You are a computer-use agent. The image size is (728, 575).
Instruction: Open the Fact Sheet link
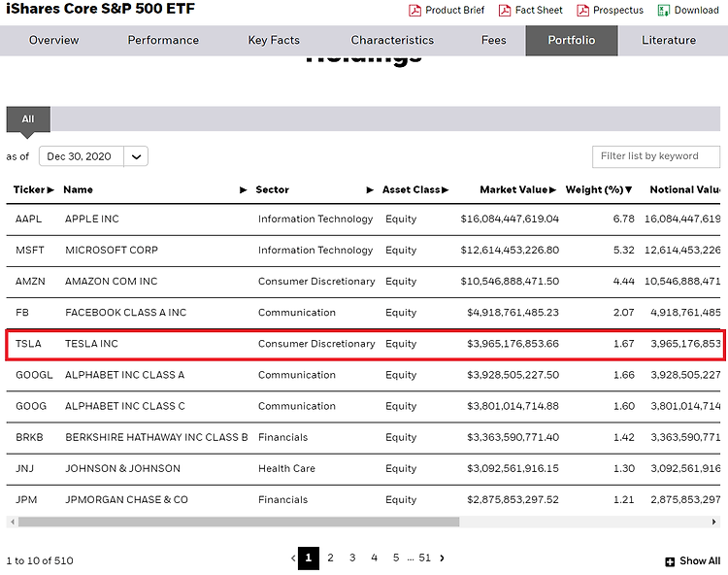click(x=539, y=11)
